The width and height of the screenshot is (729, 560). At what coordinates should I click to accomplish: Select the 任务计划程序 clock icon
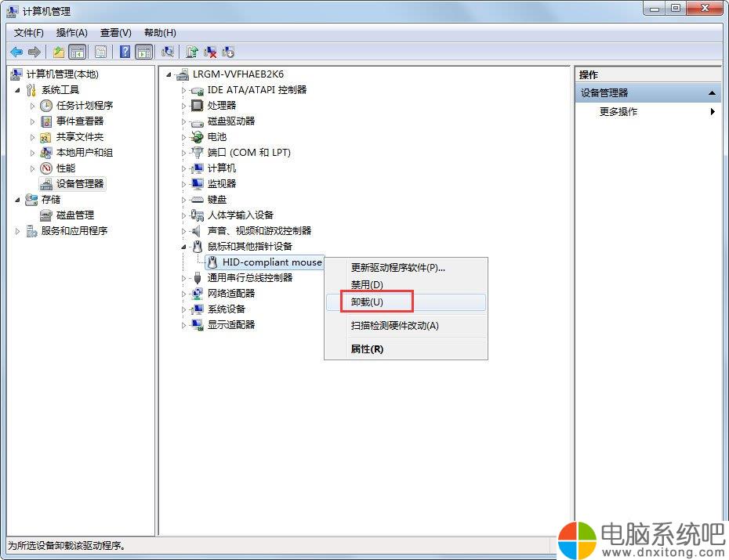[x=46, y=106]
